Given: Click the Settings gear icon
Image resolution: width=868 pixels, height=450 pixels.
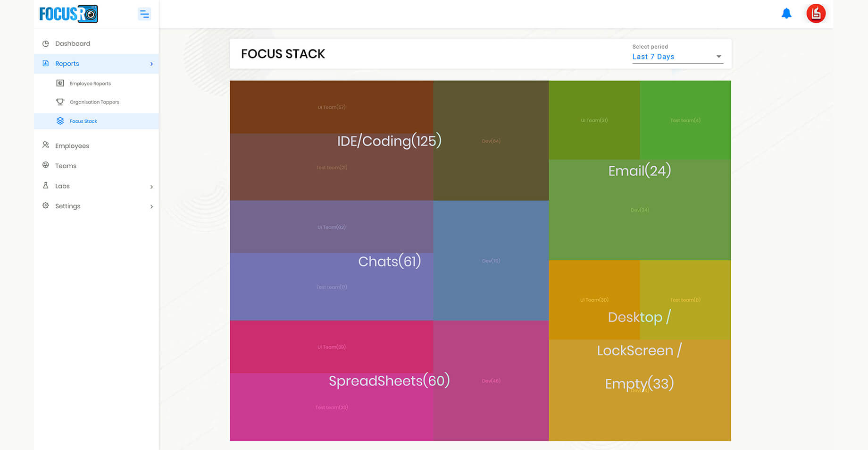Looking at the screenshot, I should coord(46,205).
